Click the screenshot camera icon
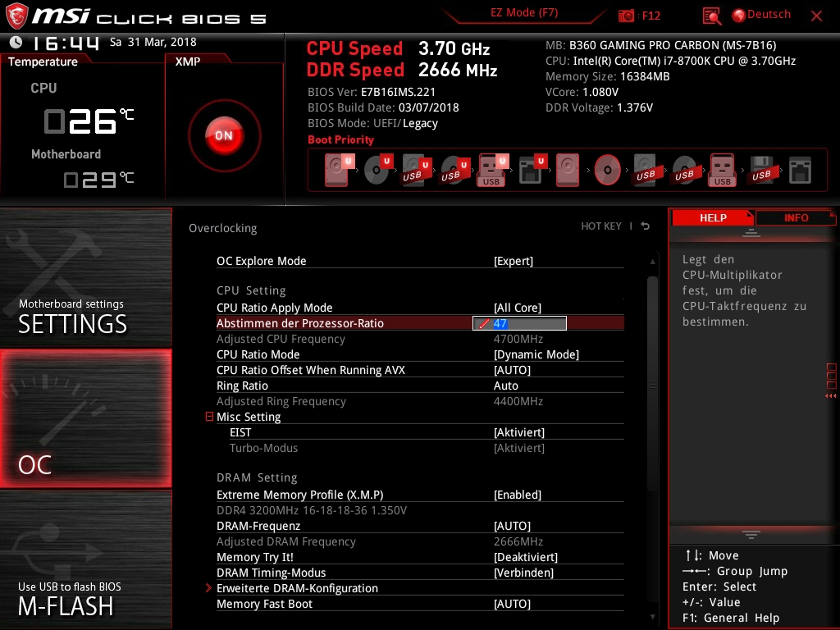Viewport: 840px width, 630px height. point(626,16)
